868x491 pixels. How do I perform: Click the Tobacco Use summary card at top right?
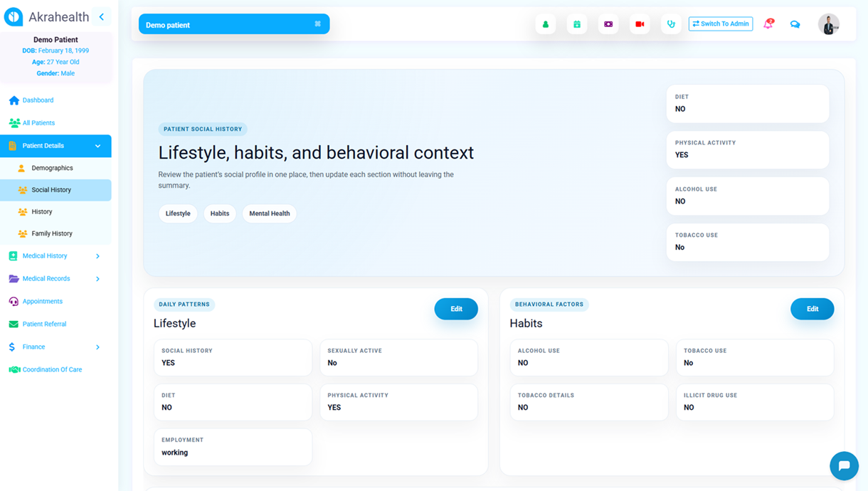tap(748, 242)
